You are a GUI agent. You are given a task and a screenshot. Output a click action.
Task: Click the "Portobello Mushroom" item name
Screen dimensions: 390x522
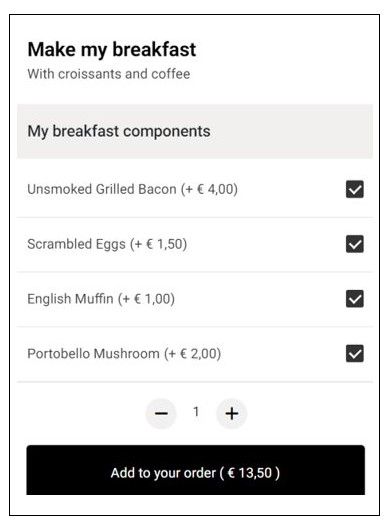pyautogui.click(x=93, y=354)
